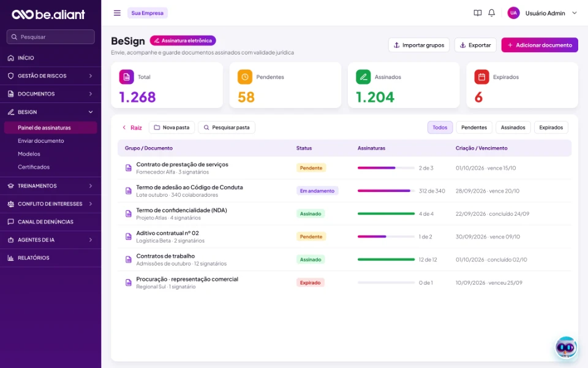Filter list by Expirados

[551, 128]
